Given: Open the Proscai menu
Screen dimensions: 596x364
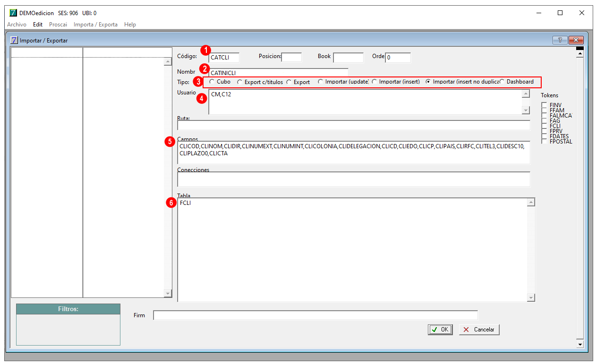Looking at the screenshot, I should [x=58, y=25].
